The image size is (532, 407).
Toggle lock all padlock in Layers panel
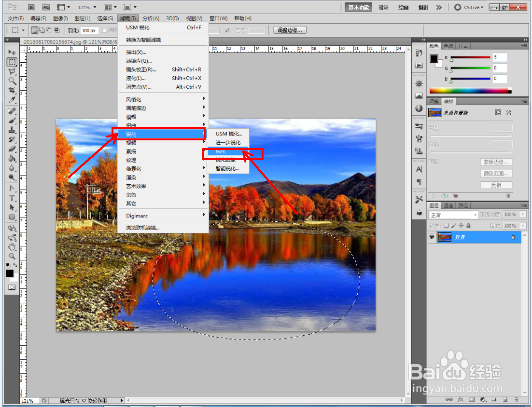(469, 225)
